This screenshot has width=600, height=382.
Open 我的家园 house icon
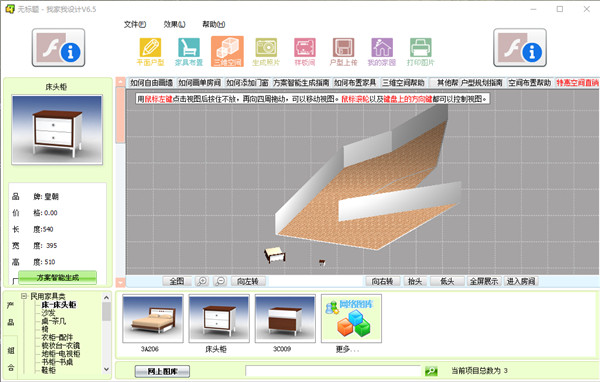382,52
